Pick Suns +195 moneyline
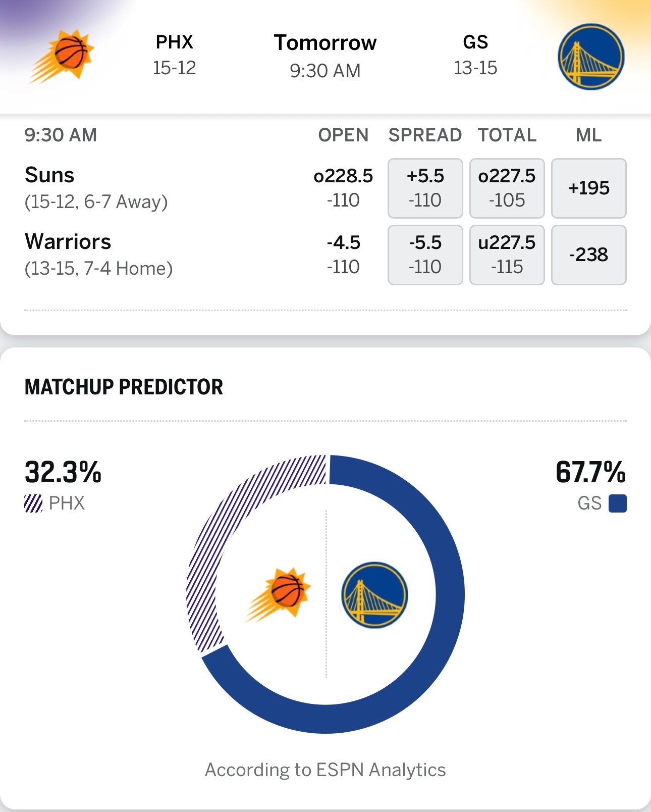This screenshot has height=812, width=651. click(588, 188)
